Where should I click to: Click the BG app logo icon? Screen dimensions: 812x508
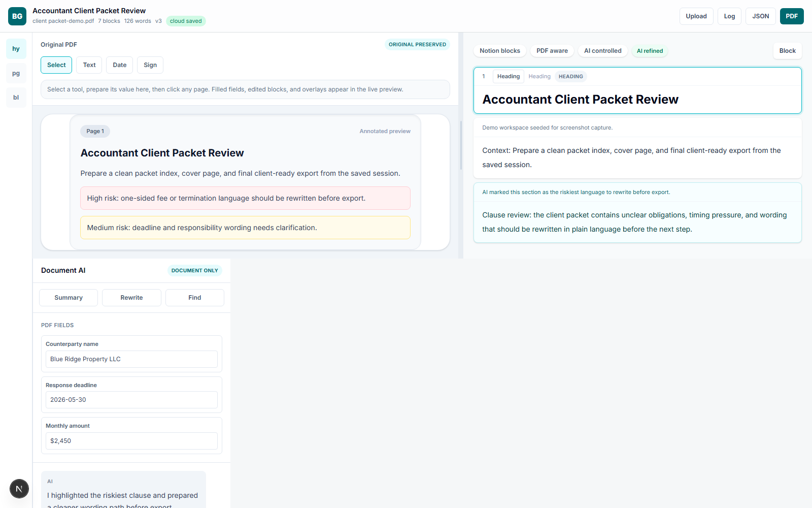(x=17, y=16)
